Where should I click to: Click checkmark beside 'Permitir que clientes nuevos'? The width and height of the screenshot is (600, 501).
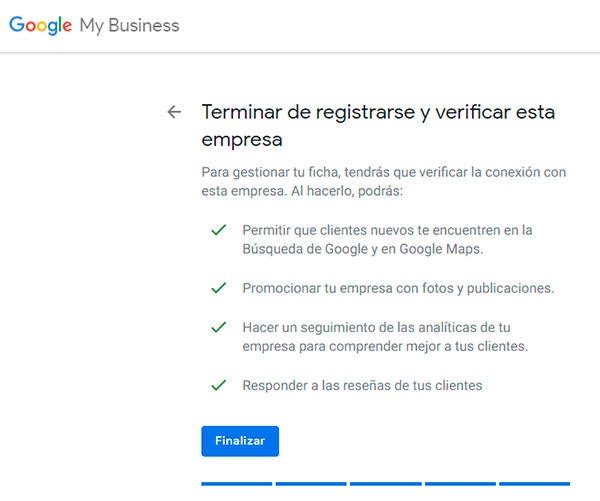coord(218,230)
